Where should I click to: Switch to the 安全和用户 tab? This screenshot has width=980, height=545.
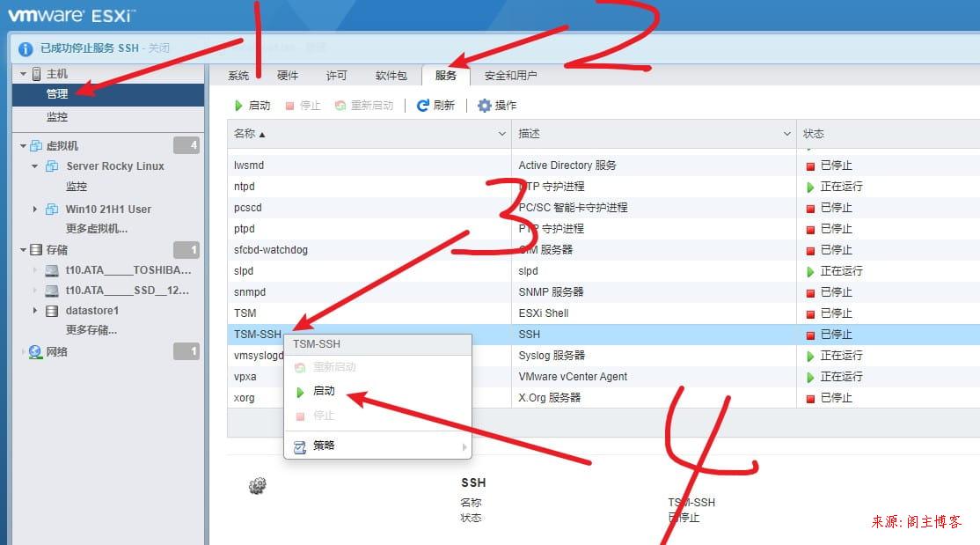tap(510, 76)
